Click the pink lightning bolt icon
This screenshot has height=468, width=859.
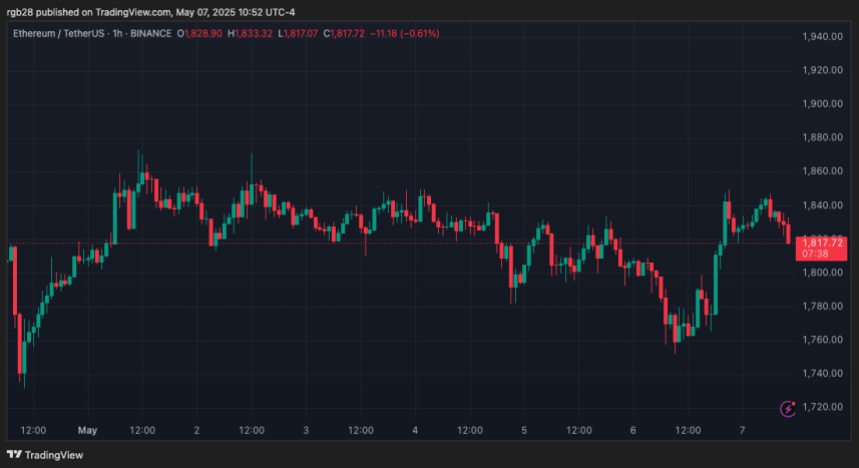pyautogui.click(x=788, y=407)
